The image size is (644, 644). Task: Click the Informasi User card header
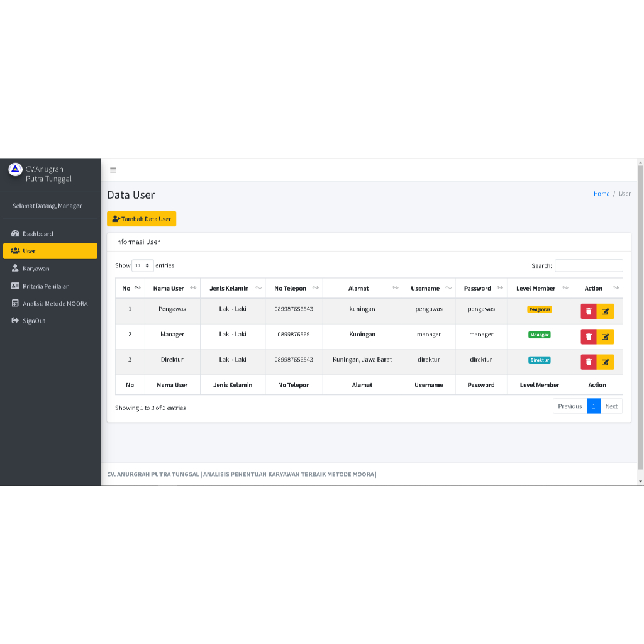click(369, 242)
